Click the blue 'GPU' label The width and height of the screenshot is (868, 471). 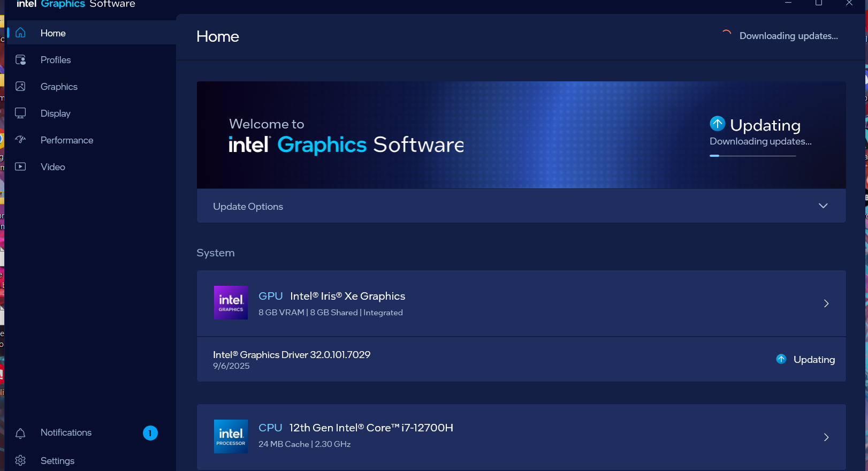270,296
